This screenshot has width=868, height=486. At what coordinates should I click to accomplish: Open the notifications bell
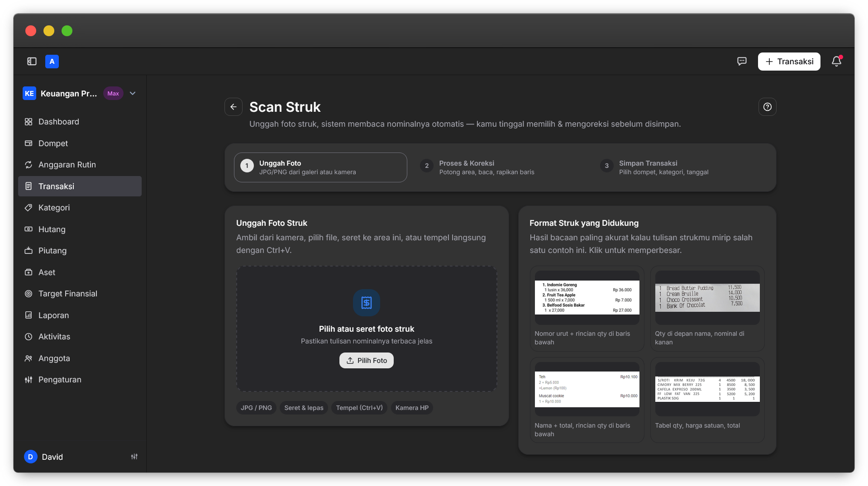[x=836, y=62]
